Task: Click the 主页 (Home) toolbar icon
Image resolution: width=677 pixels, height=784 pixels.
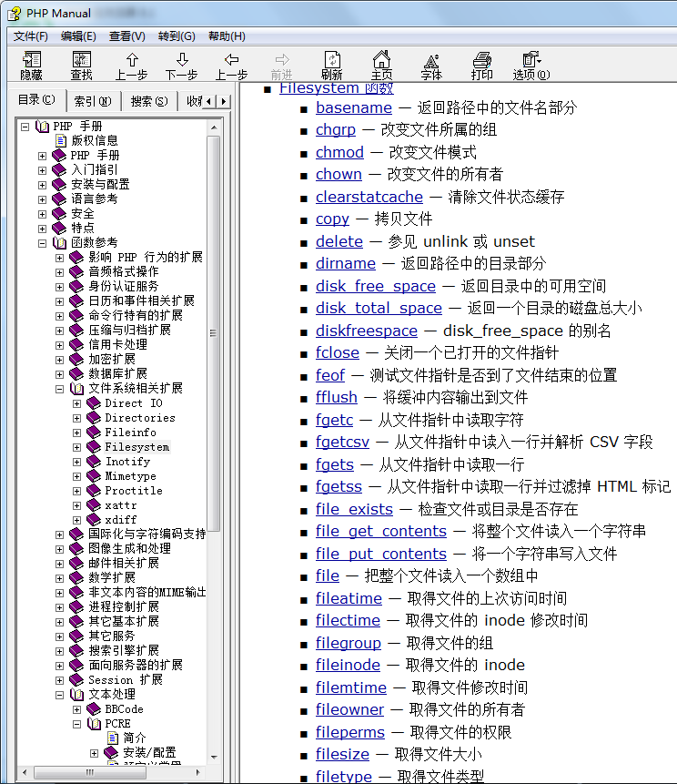Action: [381, 65]
